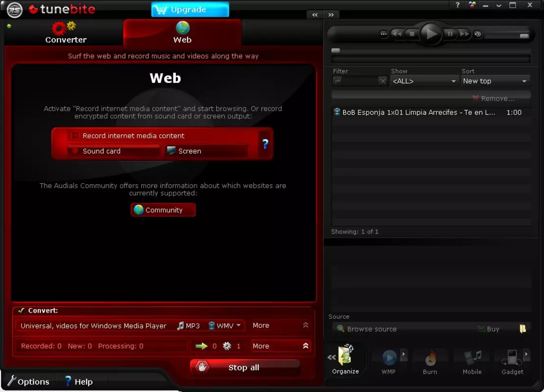Click Browse source
The height and width of the screenshot is (392, 544).
coord(367,329)
